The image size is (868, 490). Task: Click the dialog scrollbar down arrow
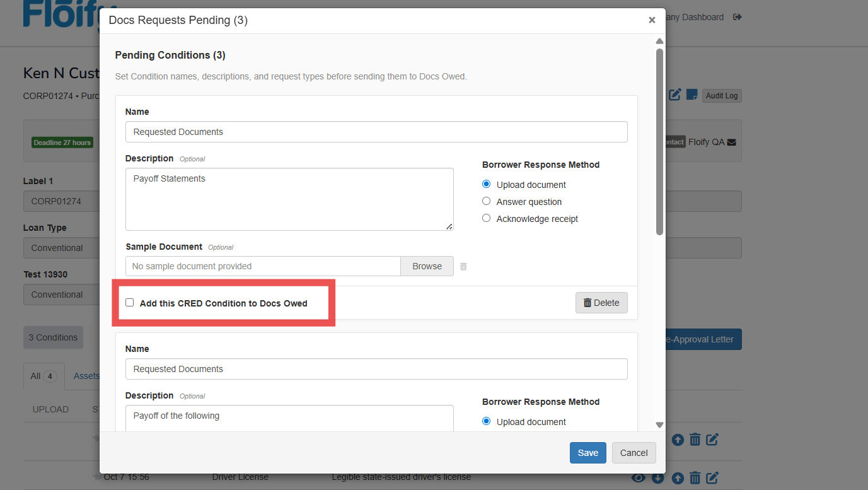coord(659,425)
